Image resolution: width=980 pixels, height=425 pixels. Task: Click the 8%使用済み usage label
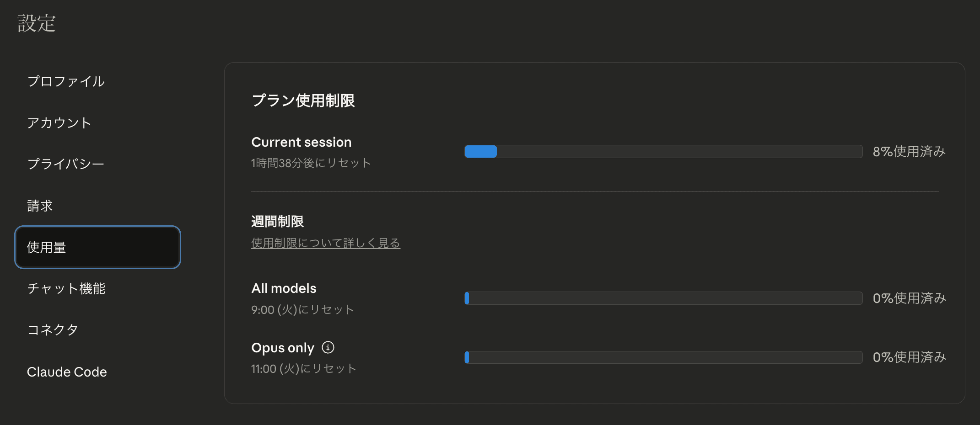[909, 152]
